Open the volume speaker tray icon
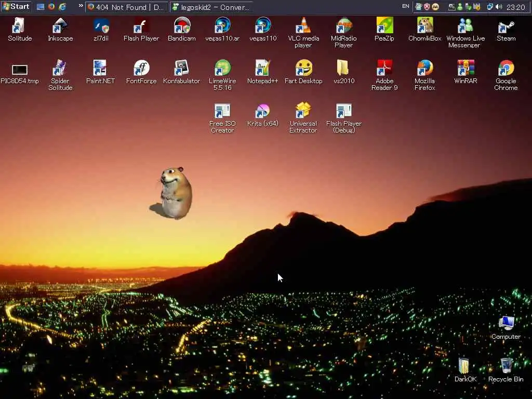Screen dimensions: 532x399 [499, 7]
